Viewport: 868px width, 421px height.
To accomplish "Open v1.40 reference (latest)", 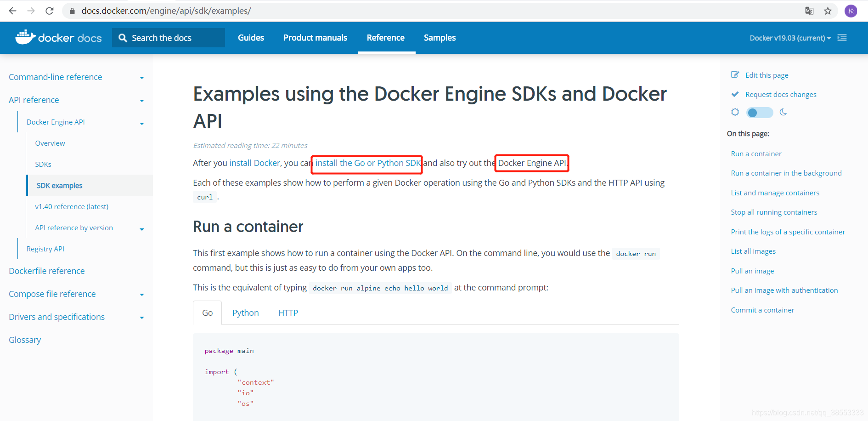I will (72, 206).
